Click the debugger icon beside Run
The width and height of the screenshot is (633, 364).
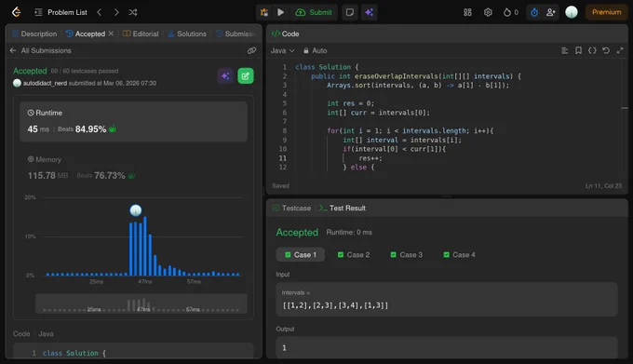pos(264,12)
